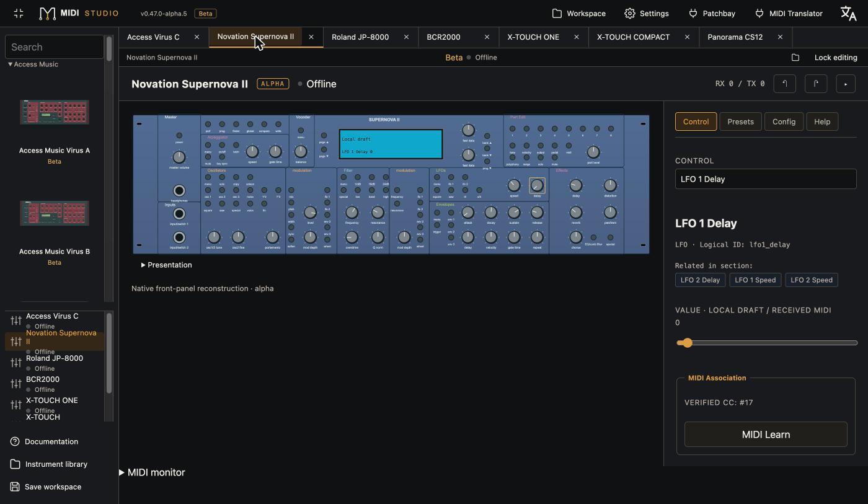Toggle the Master power button on the synth
The image size is (868, 504).
[179, 135]
